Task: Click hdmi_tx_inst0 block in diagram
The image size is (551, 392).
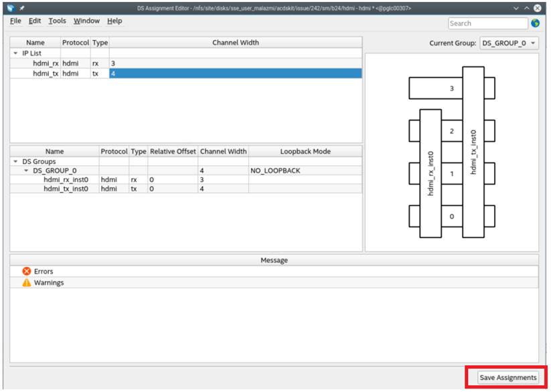Action: pyautogui.click(x=473, y=152)
